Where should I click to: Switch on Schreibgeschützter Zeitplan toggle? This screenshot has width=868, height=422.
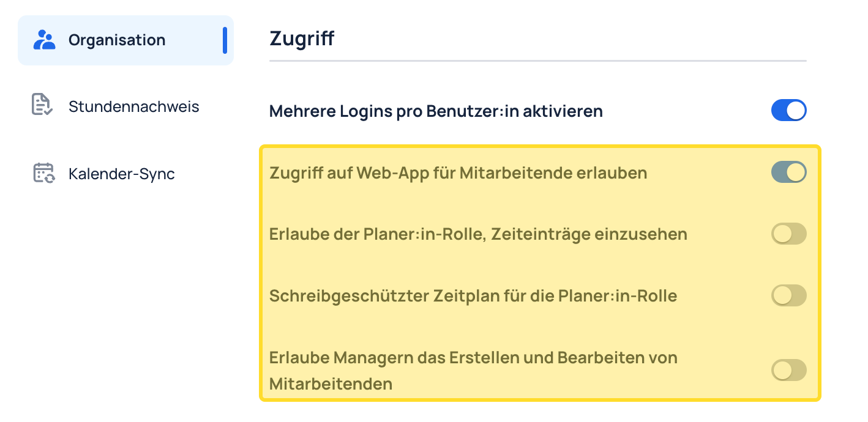(x=788, y=295)
